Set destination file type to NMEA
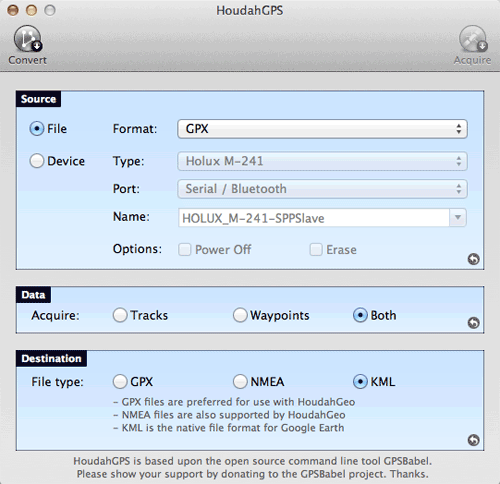 (240, 381)
